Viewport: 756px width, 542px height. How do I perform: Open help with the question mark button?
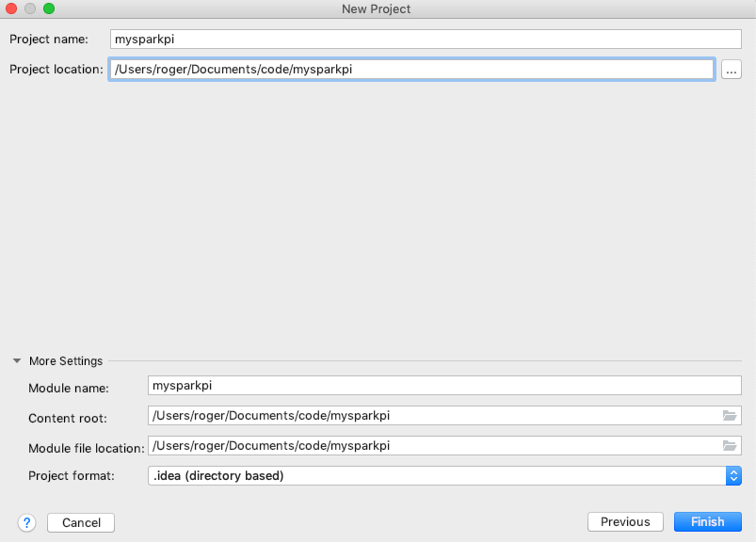click(26, 522)
